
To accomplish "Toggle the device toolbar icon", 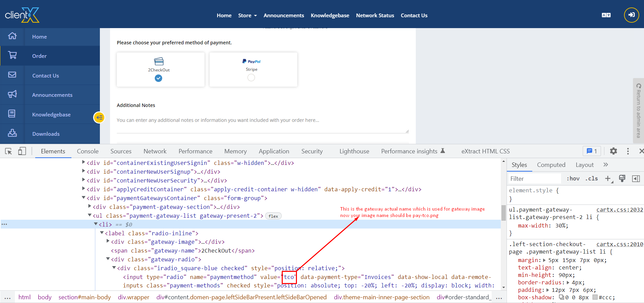I will [x=22, y=151].
